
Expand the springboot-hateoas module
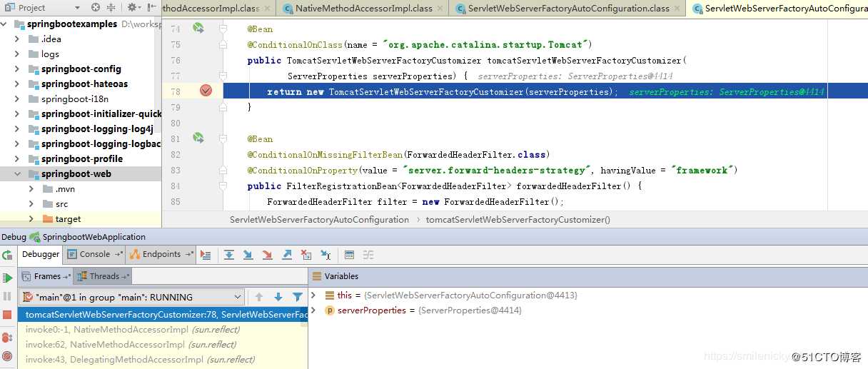(x=17, y=84)
